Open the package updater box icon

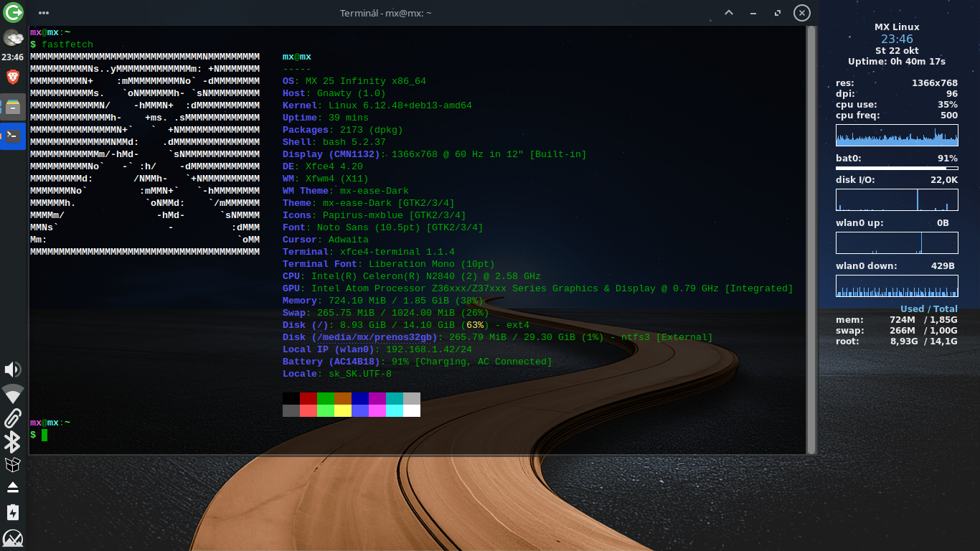[13, 465]
